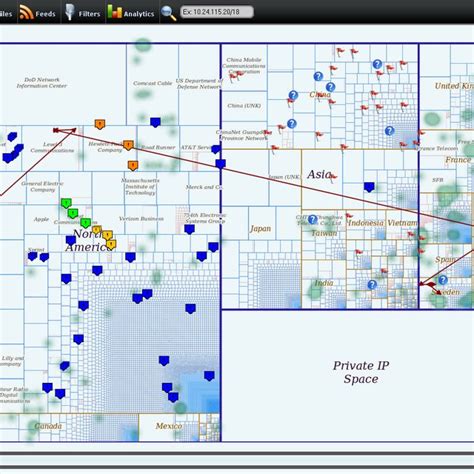Viewport: 474px width, 474px height.
Task: Select the Analytics label in toolbar
Action: pyautogui.click(x=139, y=14)
